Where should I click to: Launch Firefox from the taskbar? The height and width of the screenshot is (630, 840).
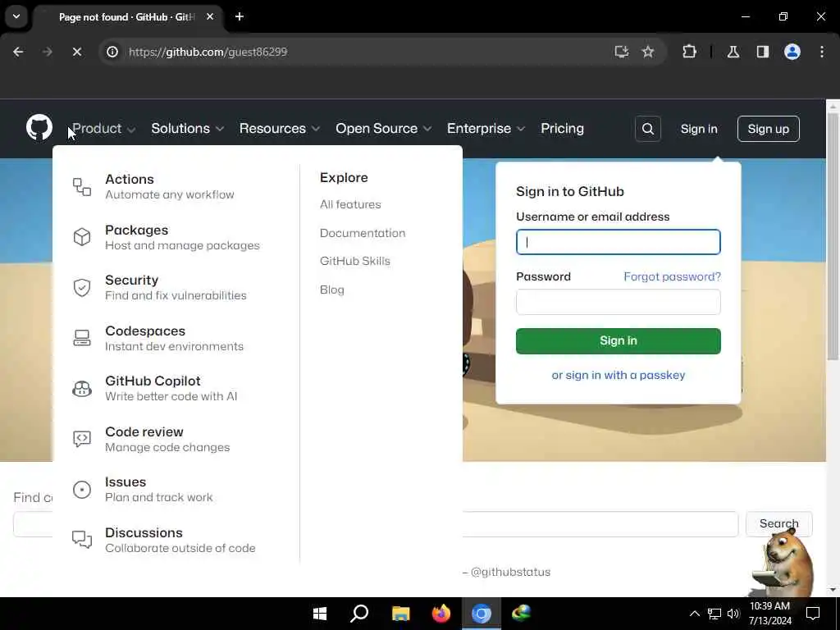click(x=441, y=614)
